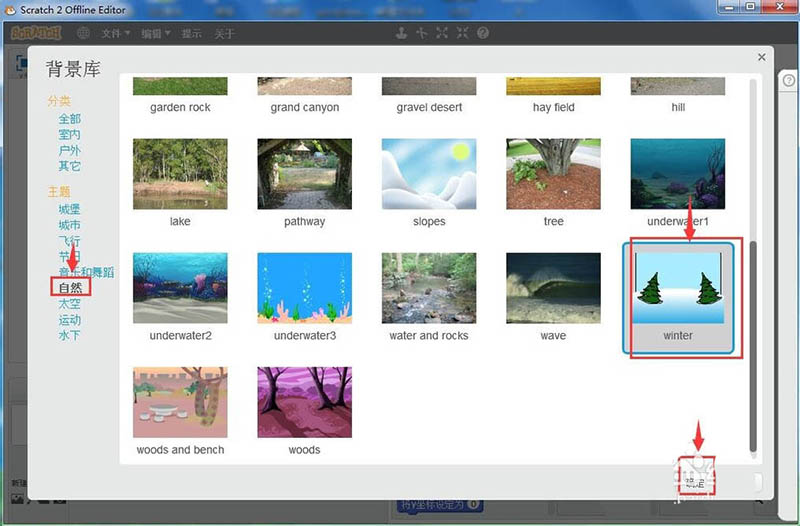Click the stamp (duplicate) tool icon
The width and height of the screenshot is (800, 526).
pyautogui.click(x=402, y=33)
